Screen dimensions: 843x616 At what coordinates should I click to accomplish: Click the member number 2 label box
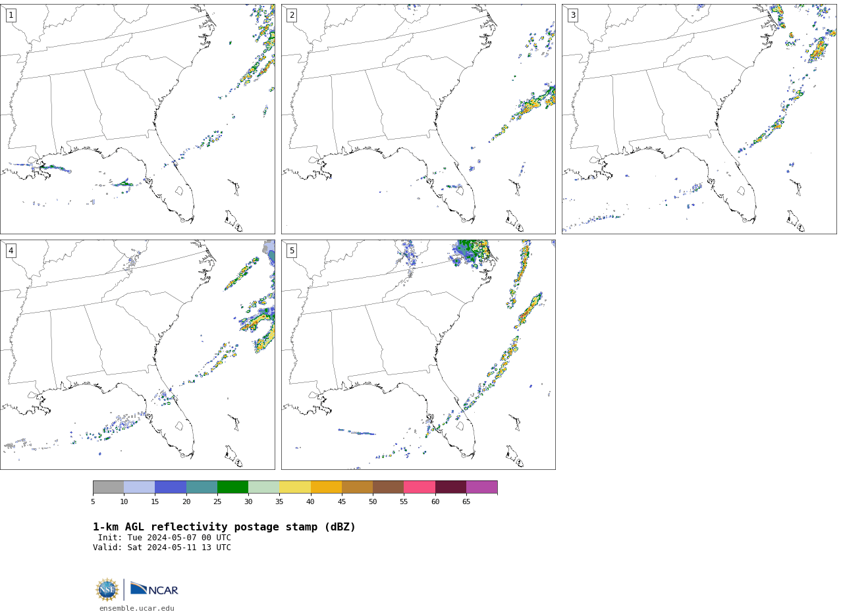pyautogui.click(x=292, y=15)
